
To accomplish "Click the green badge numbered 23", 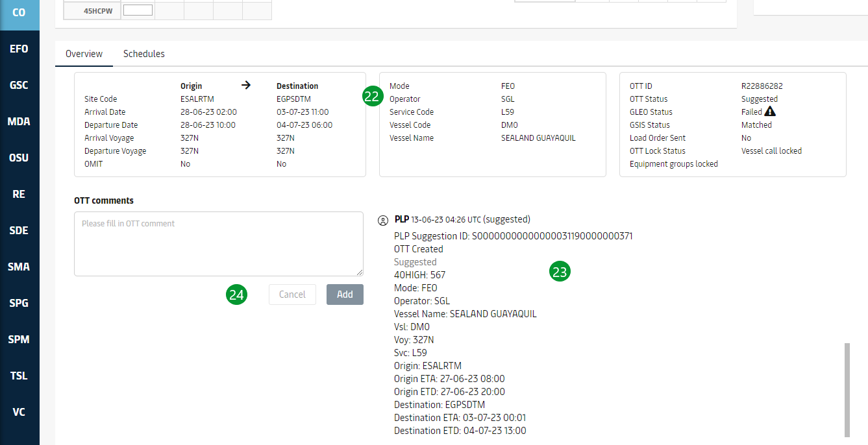I will click(x=559, y=272).
